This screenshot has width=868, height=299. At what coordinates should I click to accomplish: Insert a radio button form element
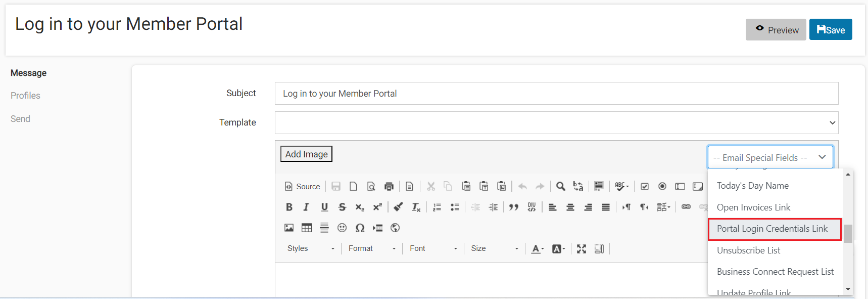(x=662, y=186)
